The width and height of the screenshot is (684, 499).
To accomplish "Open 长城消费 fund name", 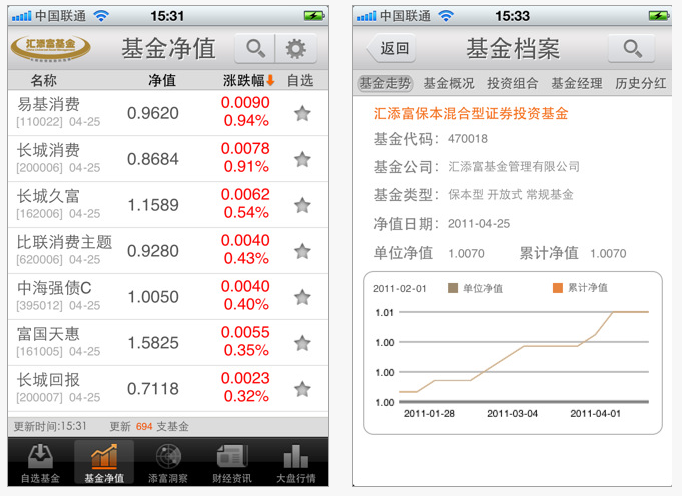I will click(48, 150).
